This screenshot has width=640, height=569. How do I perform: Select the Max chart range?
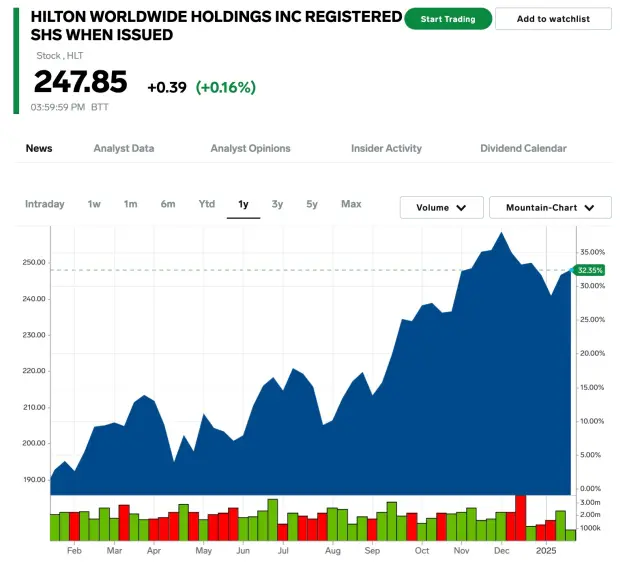tap(351, 204)
